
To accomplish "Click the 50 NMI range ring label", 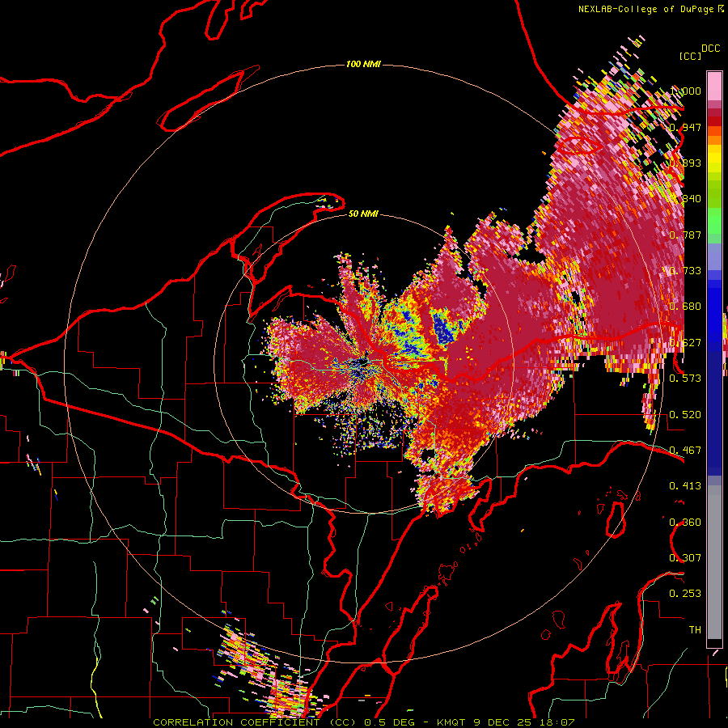I will pyautogui.click(x=363, y=214).
